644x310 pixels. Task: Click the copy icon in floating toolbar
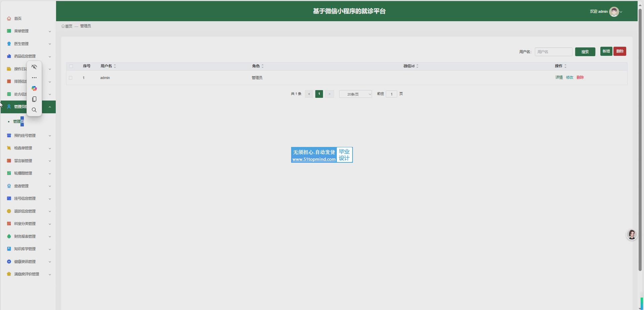tap(34, 99)
